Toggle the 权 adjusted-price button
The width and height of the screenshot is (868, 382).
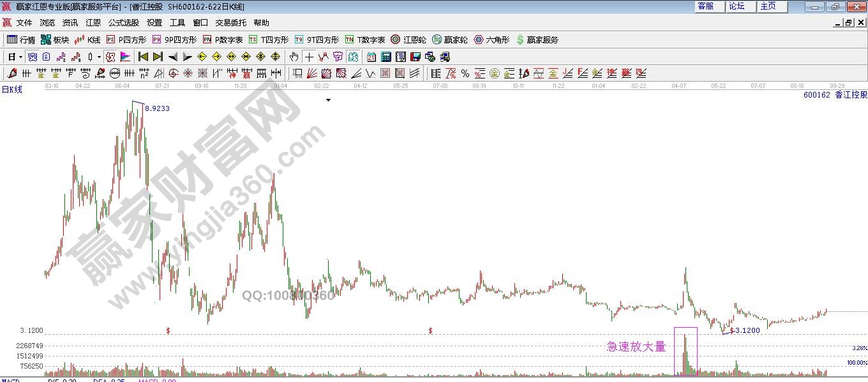pos(110,57)
